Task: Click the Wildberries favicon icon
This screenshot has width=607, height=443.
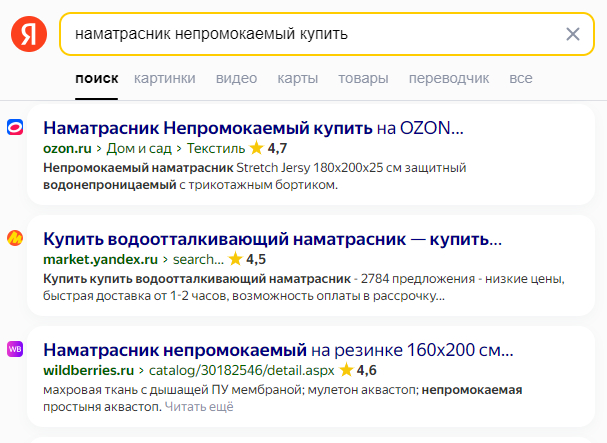Action: (16, 349)
